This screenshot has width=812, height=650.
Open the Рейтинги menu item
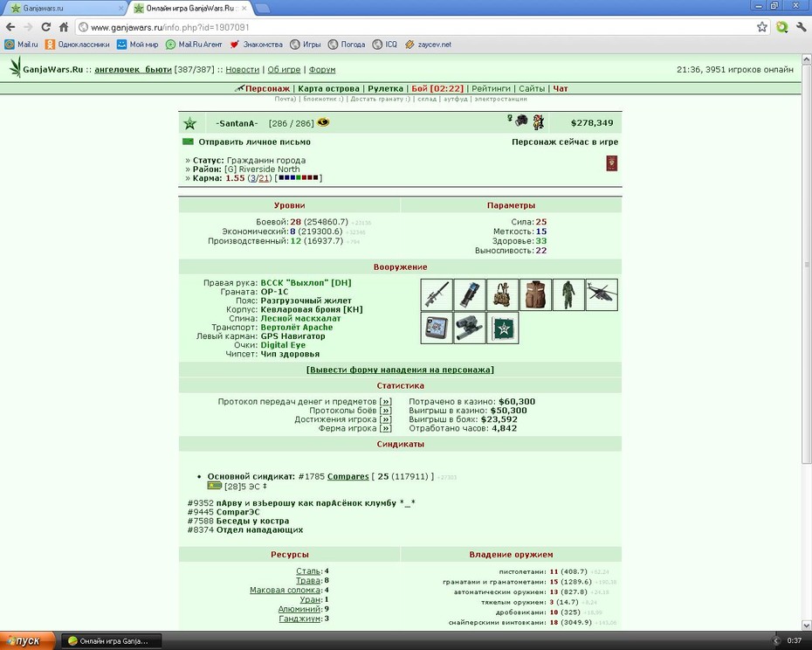[x=491, y=88]
